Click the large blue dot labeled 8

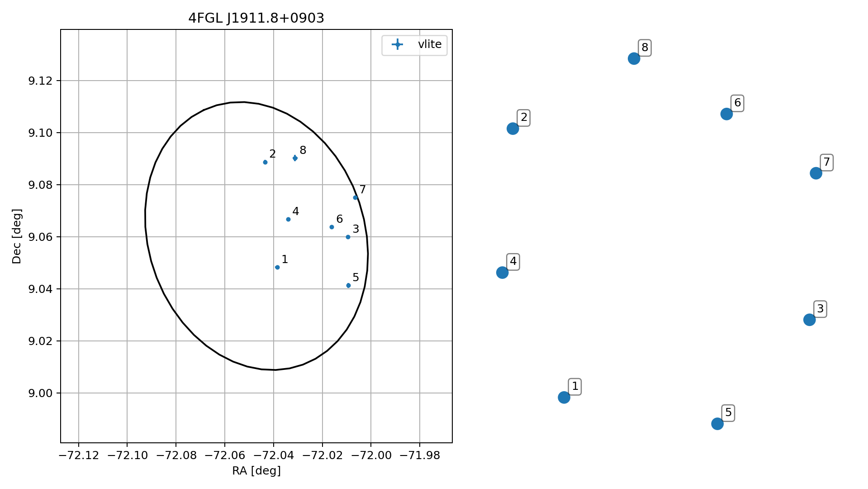[x=634, y=58]
